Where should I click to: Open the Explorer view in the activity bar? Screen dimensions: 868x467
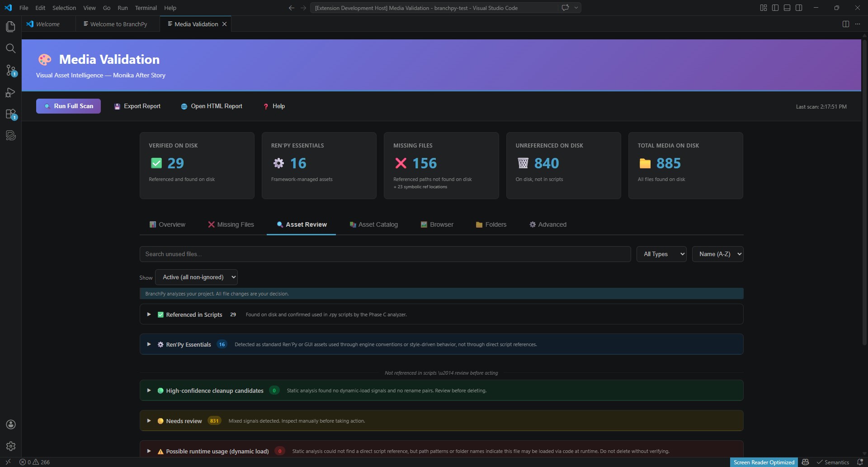pyautogui.click(x=10, y=26)
